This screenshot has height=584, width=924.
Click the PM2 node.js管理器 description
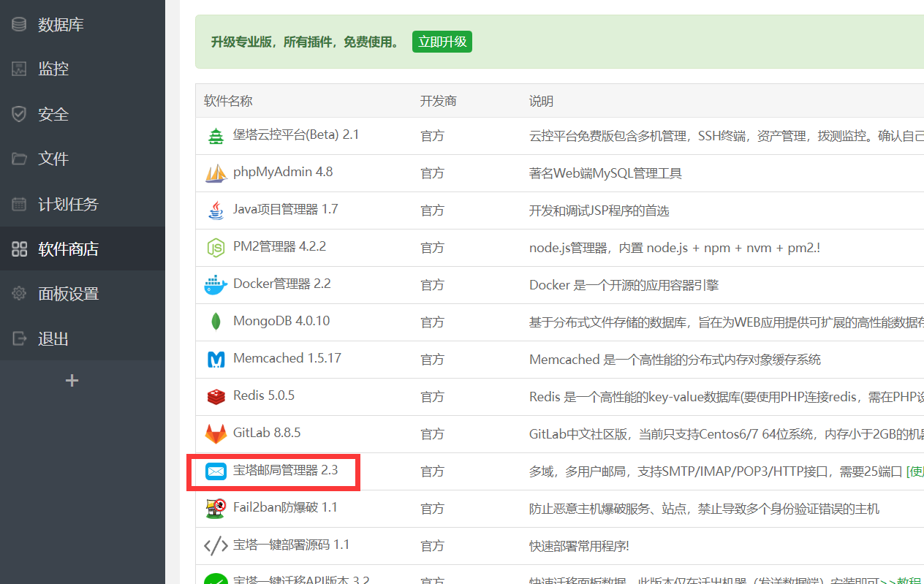click(x=675, y=248)
